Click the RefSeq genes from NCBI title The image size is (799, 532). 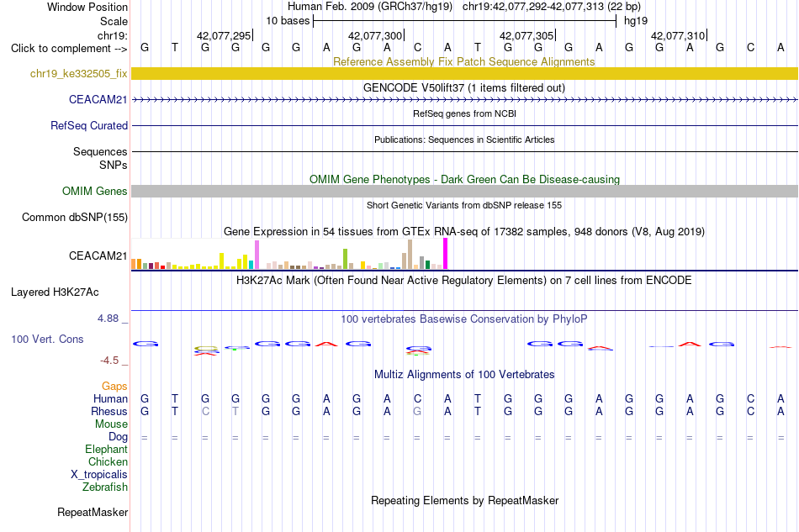coord(464,113)
